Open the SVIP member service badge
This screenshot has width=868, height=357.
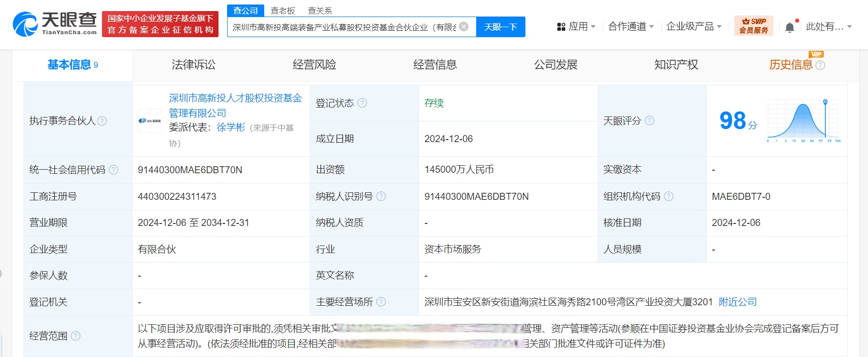753,26
